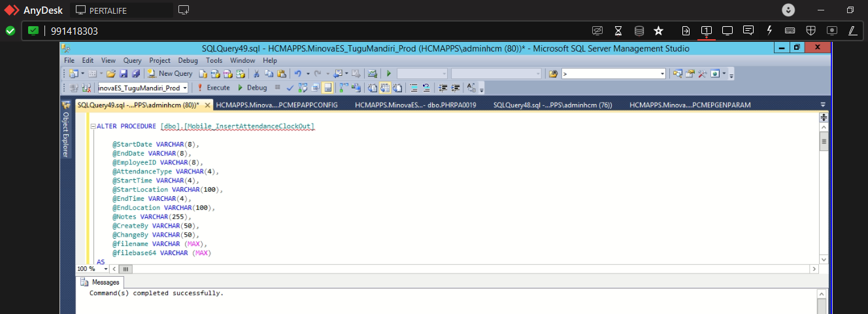Click AnyDesk star favorite icon
Viewport: 868px width, 314px height.
pos(658,30)
